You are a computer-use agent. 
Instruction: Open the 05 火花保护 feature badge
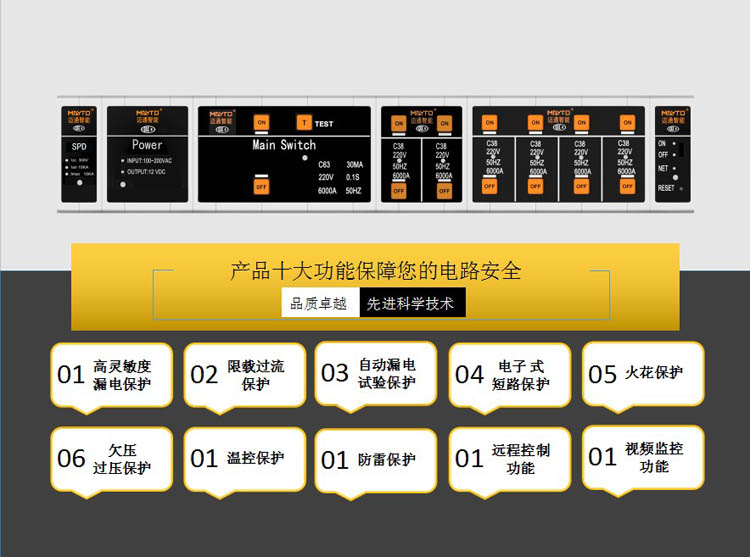coord(643,374)
